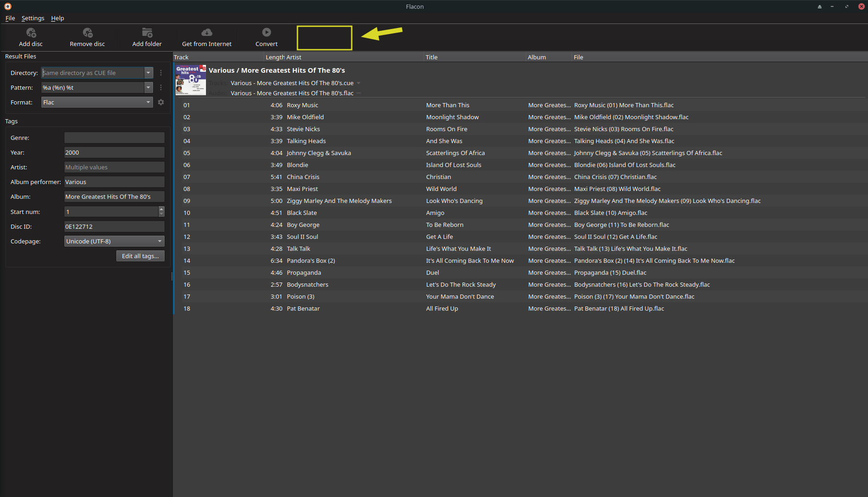Open Directory options via its three-dot menu
The width and height of the screenshot is (868, 497).
pyautogui.click(x=160, y=73)
